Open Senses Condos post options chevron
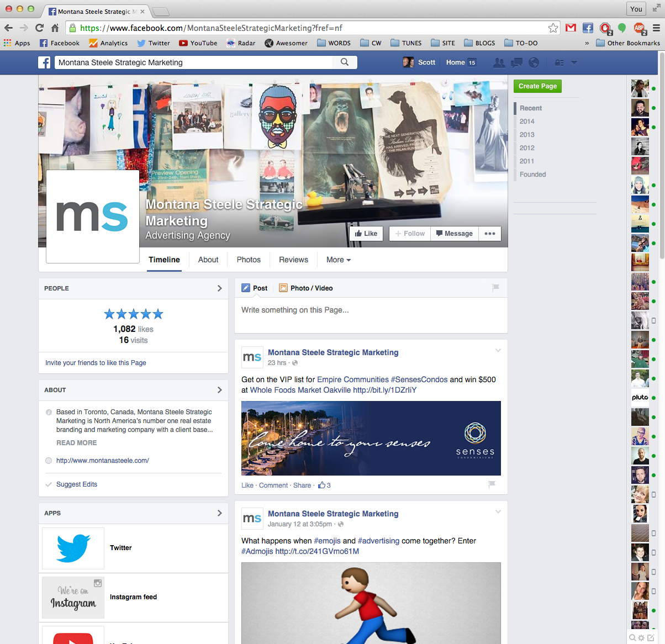This screenshot has width=665, height=644. pos(498,351)
